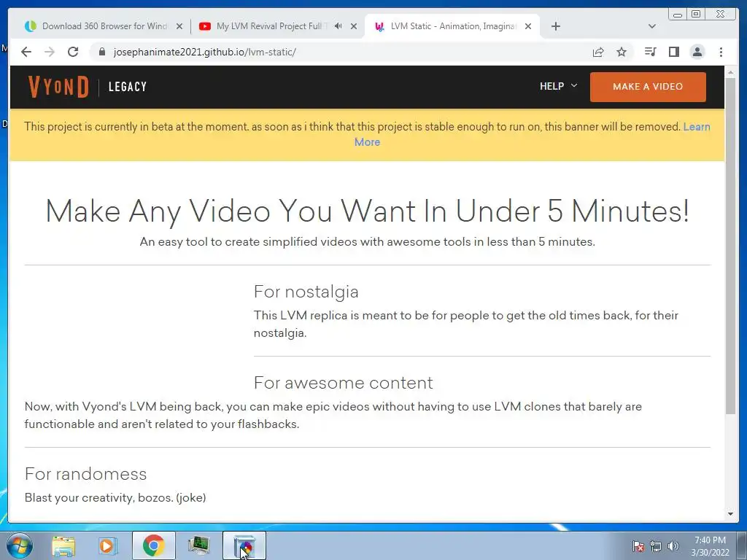Click the scrollbar down arrow

[730, 514]
